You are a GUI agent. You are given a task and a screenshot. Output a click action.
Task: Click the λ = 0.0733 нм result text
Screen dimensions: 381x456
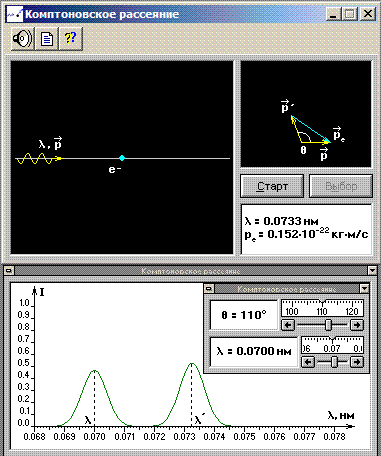click(281, 221)
